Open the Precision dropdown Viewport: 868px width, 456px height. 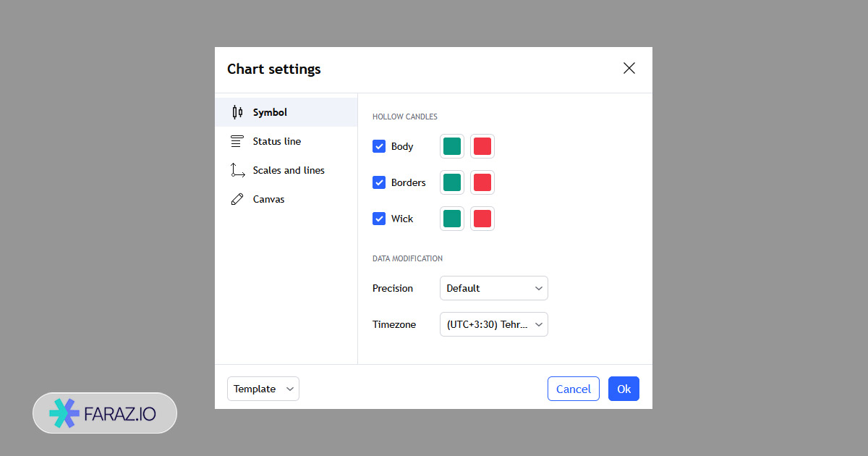(x=494, y=288)
